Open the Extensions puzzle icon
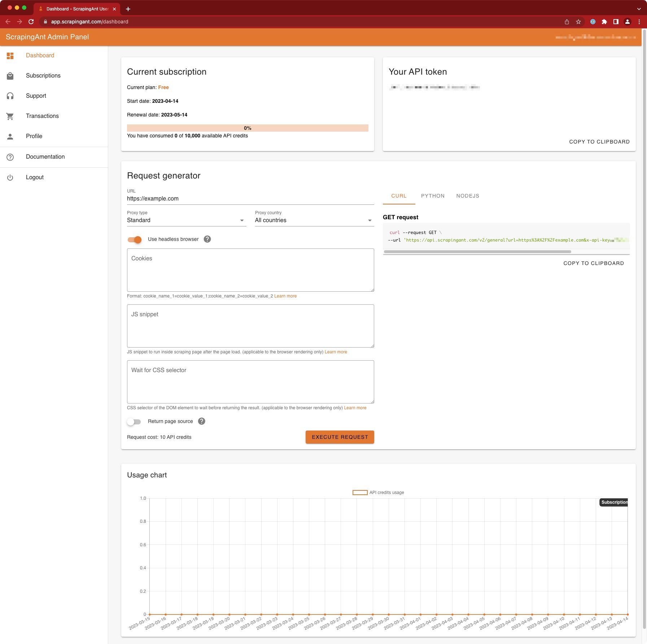The height and width of the screenshot is (644, 647). 604,22
